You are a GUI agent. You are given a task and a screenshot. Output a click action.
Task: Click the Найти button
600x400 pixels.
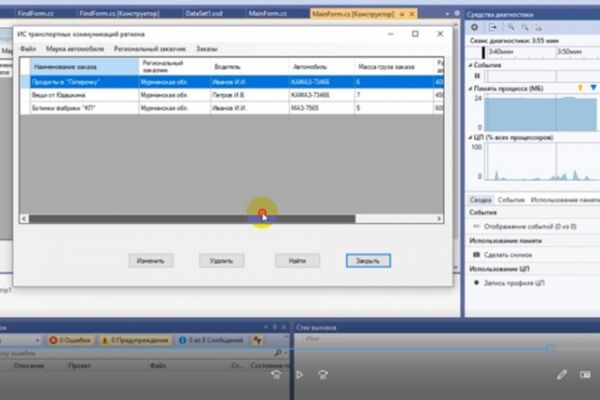(297, 261)
